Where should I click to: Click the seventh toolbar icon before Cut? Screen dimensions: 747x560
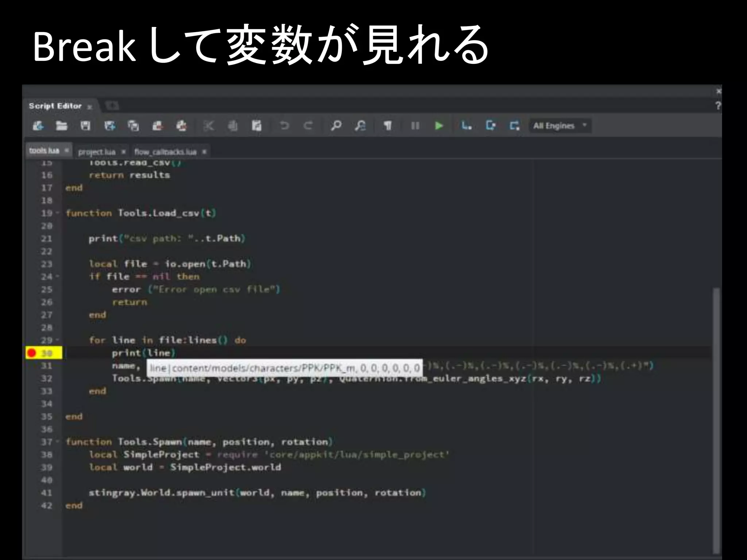tap(181, 126)
